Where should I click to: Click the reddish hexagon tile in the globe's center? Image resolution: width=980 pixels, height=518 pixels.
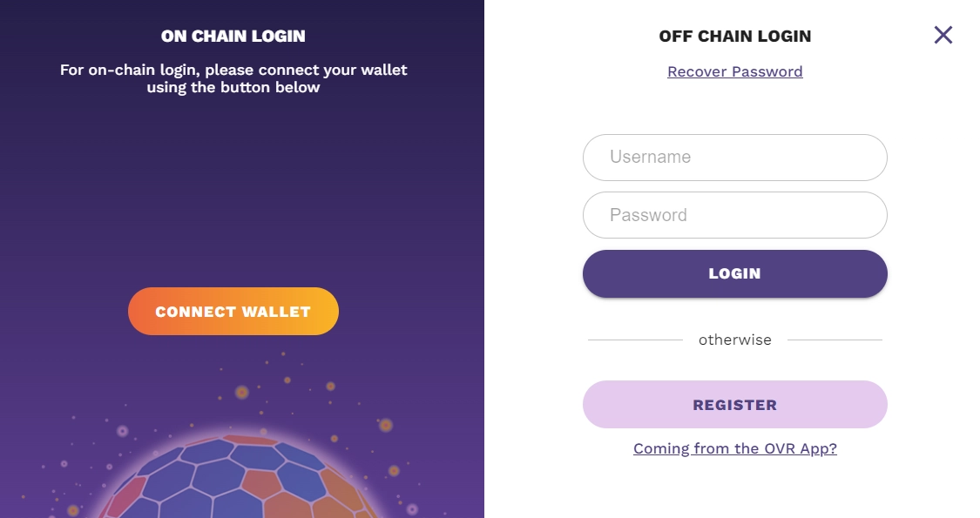coord(261,484)
